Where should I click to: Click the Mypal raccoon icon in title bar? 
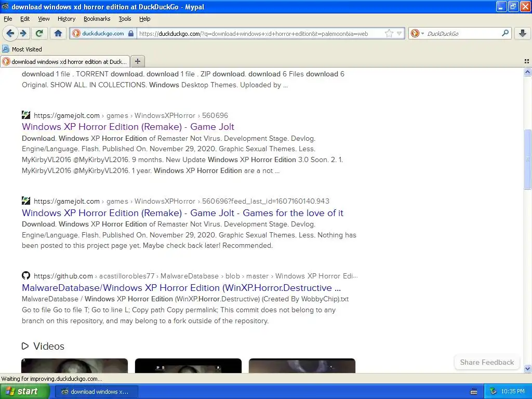pos(5,6)
